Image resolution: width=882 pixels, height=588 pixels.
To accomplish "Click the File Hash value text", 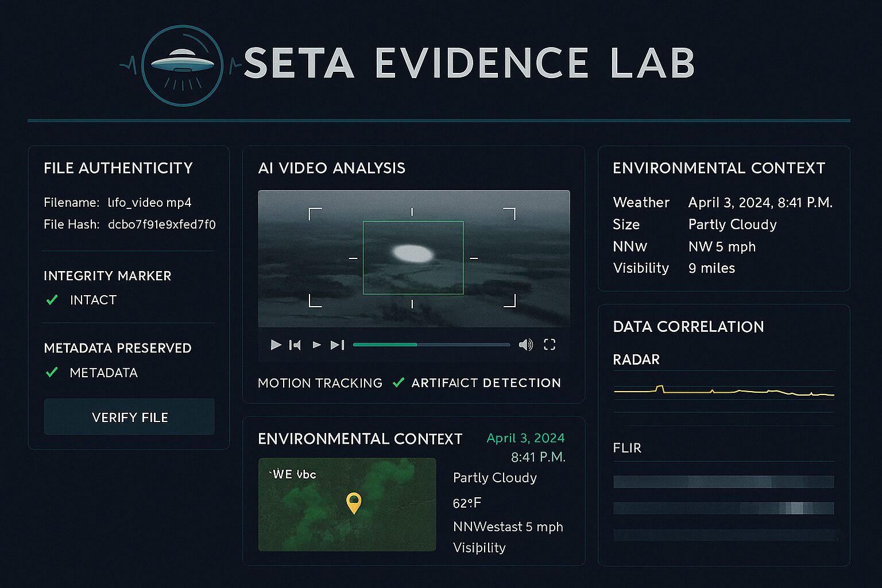I will tap(161, 225).
